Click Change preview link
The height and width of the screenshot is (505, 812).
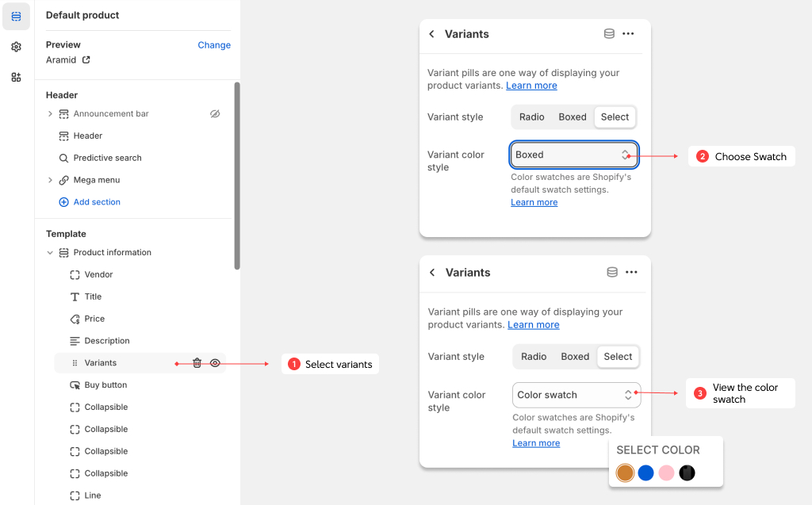coord(214,45)
